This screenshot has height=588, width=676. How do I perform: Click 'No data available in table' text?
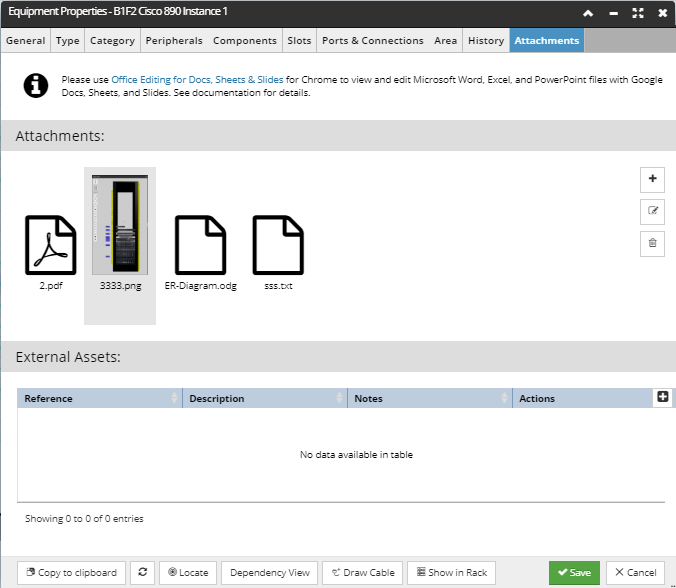click(356, 455)
